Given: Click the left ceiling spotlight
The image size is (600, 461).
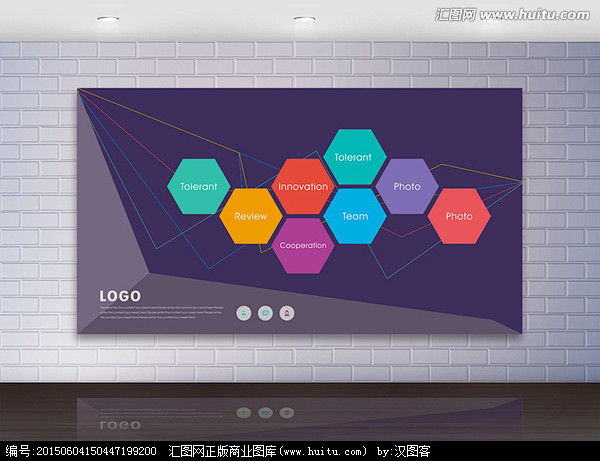Looking at the screenshot, I should click(106, 20).
